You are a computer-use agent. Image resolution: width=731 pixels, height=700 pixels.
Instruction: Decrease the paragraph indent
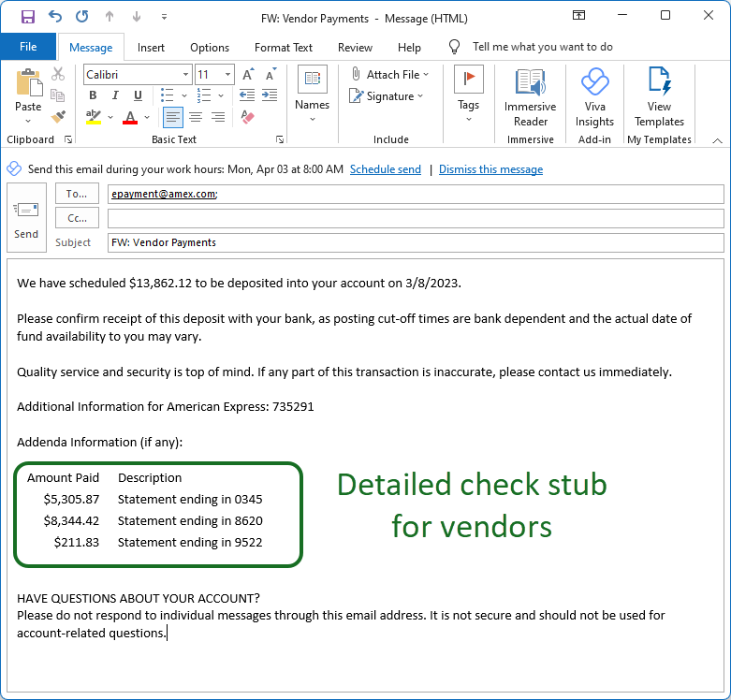click(x=247, y=95)
